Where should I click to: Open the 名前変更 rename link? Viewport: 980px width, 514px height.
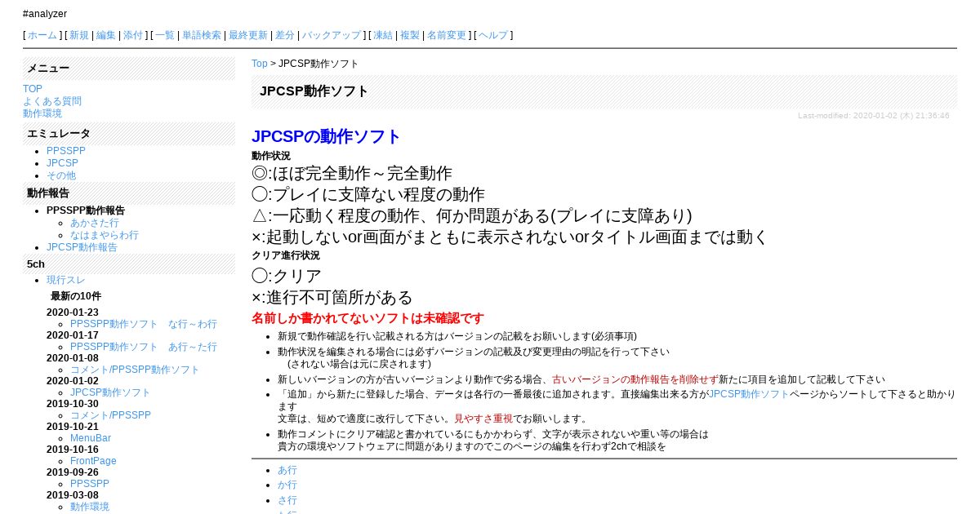[x=447, y=35]
